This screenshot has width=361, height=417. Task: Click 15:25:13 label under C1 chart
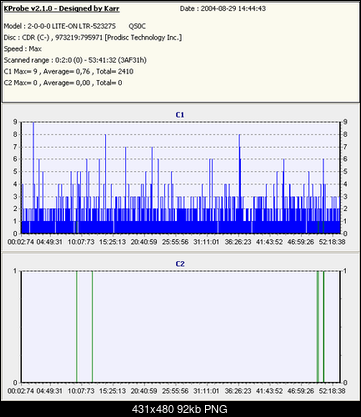pos(112,242)
